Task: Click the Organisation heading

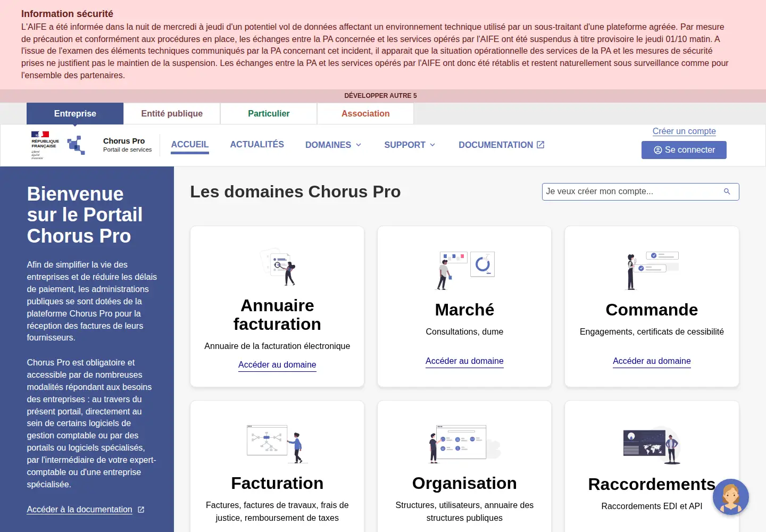Action: tap(464, 483)
